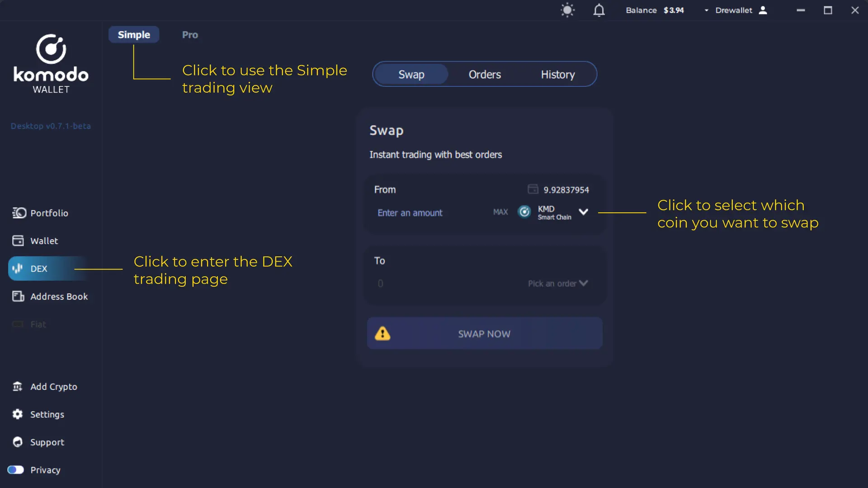This screenshot has height=488, width=868.
Task: Open the Wallet section
Action: coord(44,240)
